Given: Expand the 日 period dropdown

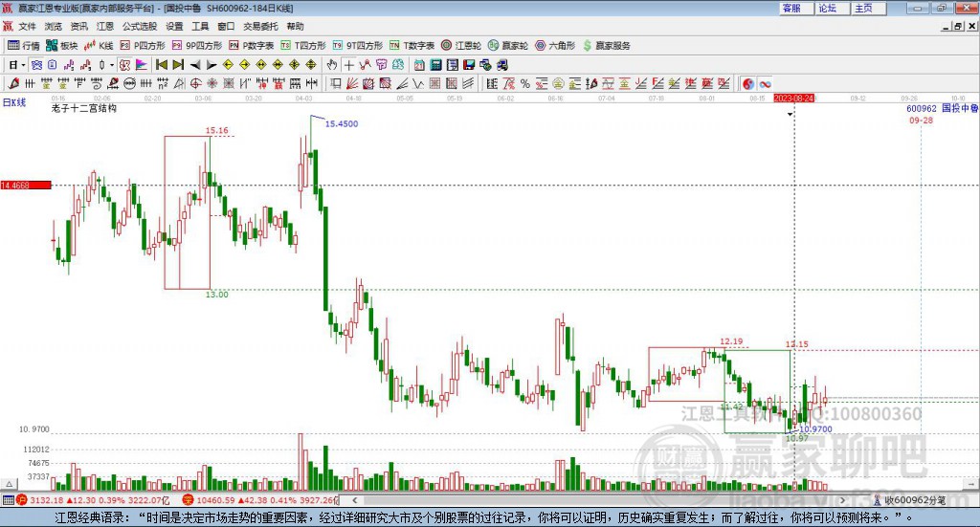Looking at the screenshot, I should [23, 65].
